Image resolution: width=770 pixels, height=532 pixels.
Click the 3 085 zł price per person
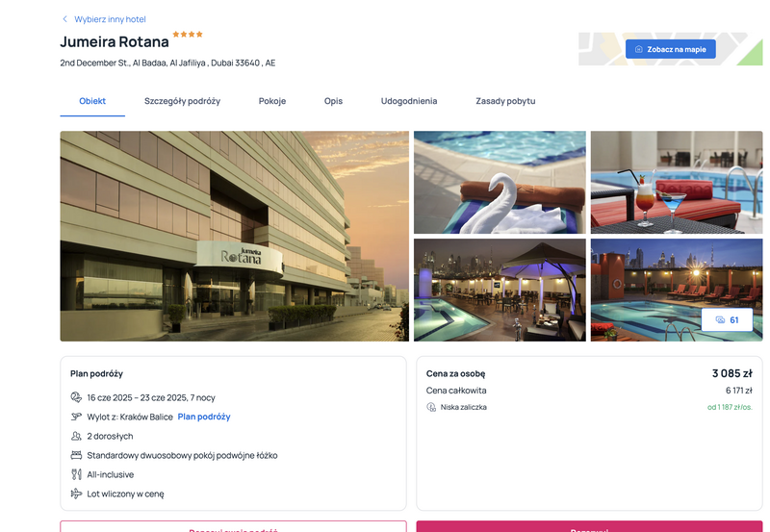[732, 373]
